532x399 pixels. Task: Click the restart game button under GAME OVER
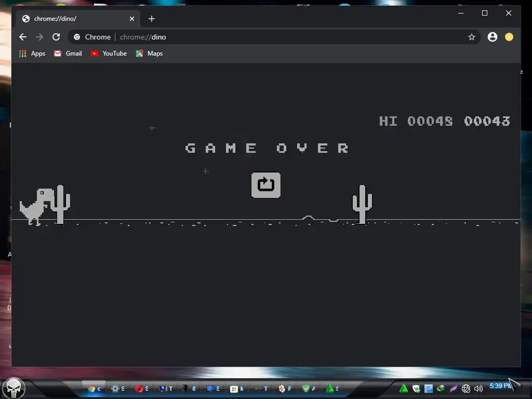click(x=265, y=185)
